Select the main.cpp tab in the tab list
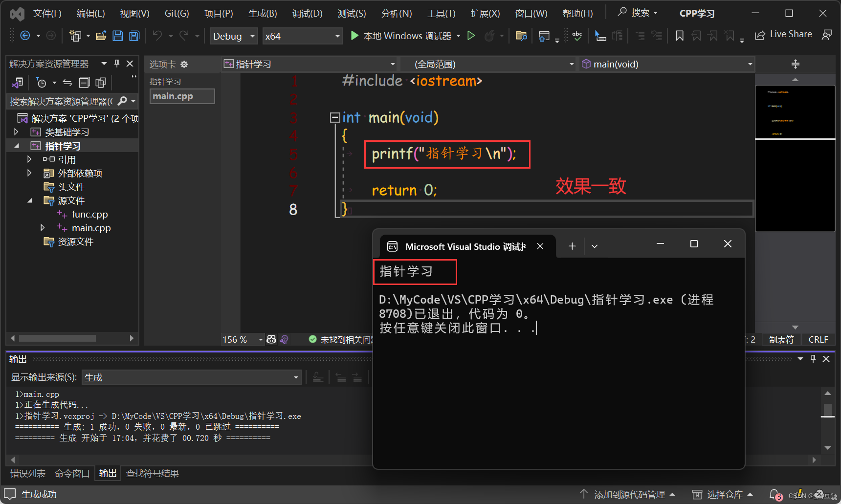Screen dimensions: 841x504 [x=182, y=96]
